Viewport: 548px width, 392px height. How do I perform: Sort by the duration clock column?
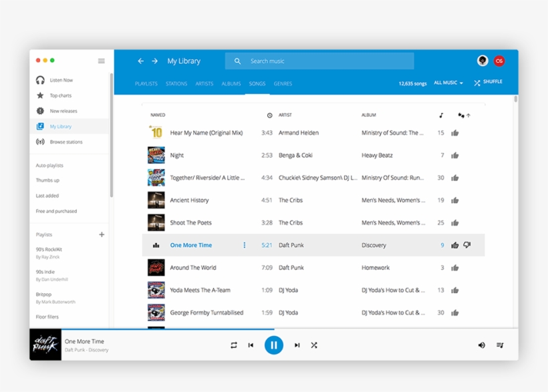(269, 116)
